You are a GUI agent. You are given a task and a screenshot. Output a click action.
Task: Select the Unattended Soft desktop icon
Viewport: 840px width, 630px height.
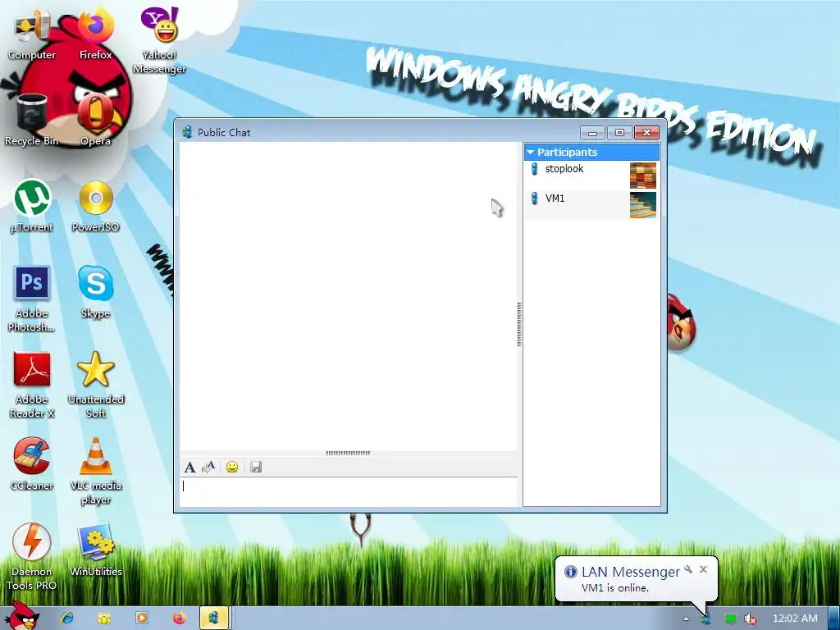pyautogui.click(x=95, y=386)
